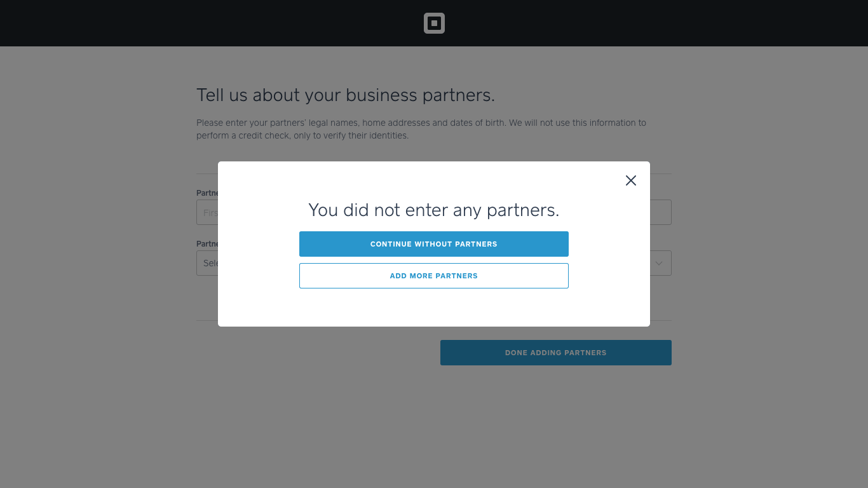The width and height of the screenshot is (868, 488).
Task: Click Done Adding Partners behind the dialog
Action: 555,353
